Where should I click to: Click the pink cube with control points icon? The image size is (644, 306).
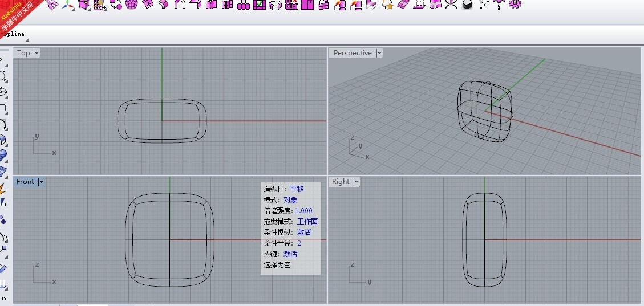click(x=84, y=5)
